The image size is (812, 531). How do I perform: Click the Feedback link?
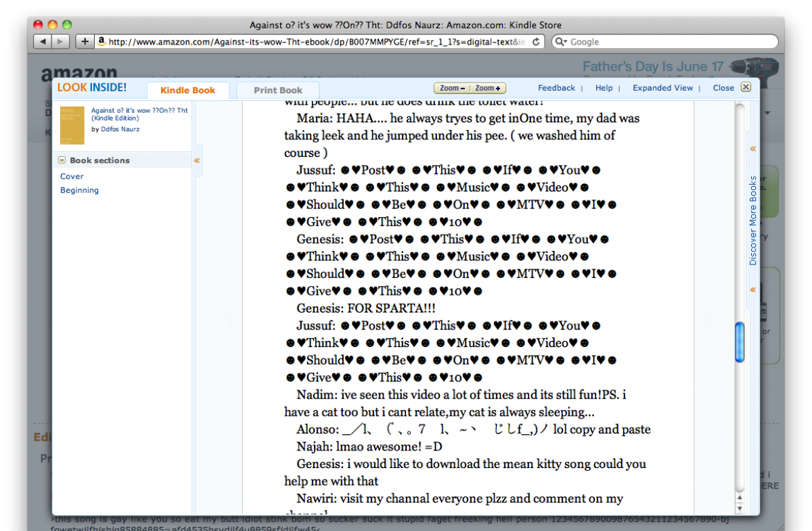[556, 88]
